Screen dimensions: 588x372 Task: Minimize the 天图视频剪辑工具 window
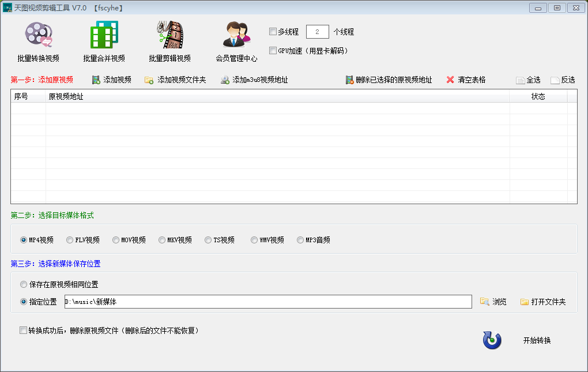point(538,8)
